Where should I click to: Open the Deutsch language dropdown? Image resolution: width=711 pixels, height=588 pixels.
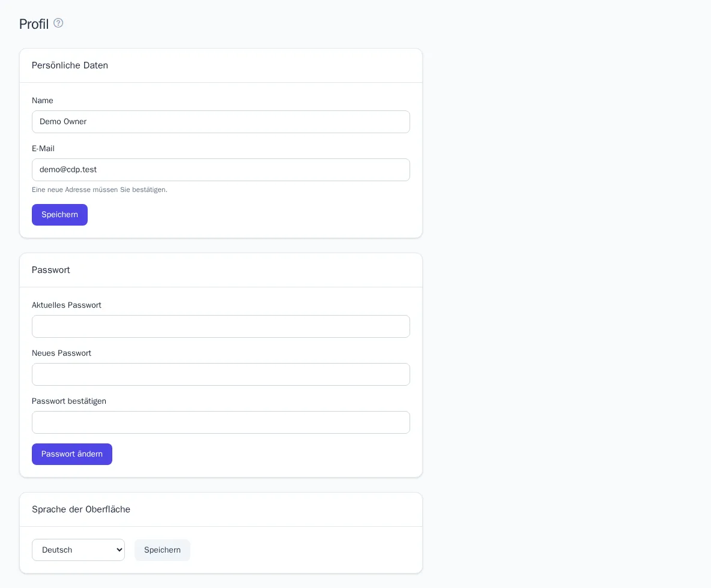pos(78,550)
